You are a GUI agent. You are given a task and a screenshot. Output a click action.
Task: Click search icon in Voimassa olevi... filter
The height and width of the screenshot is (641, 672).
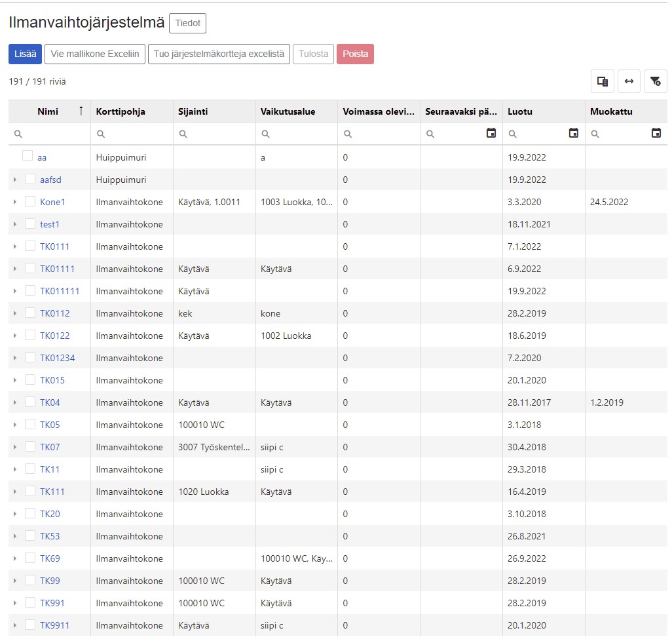(x=348, y=134)
